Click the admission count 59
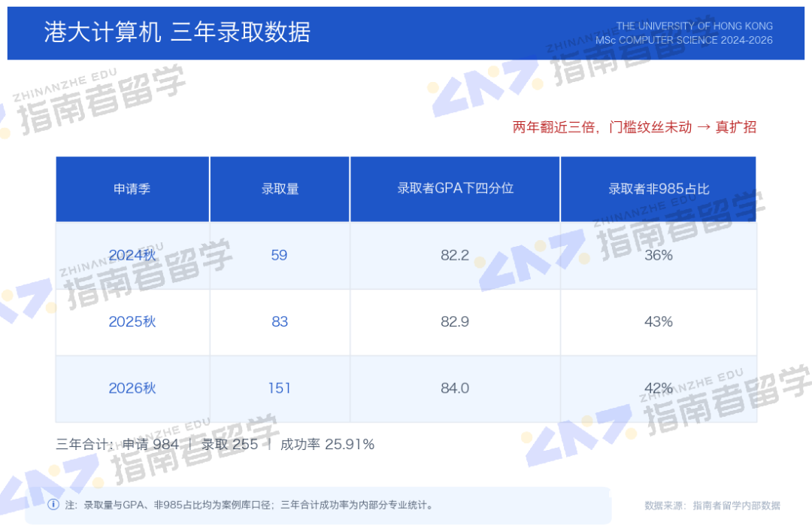 coord(279,255)
